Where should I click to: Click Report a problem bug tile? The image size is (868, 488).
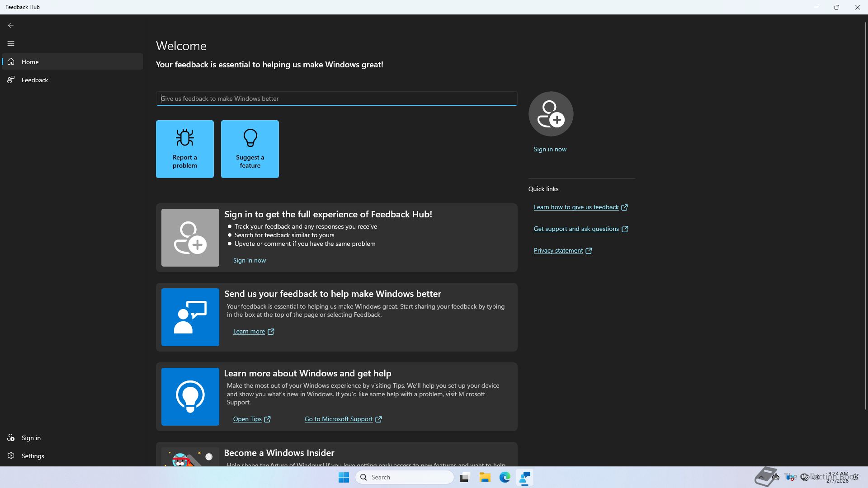click(185, 149)
